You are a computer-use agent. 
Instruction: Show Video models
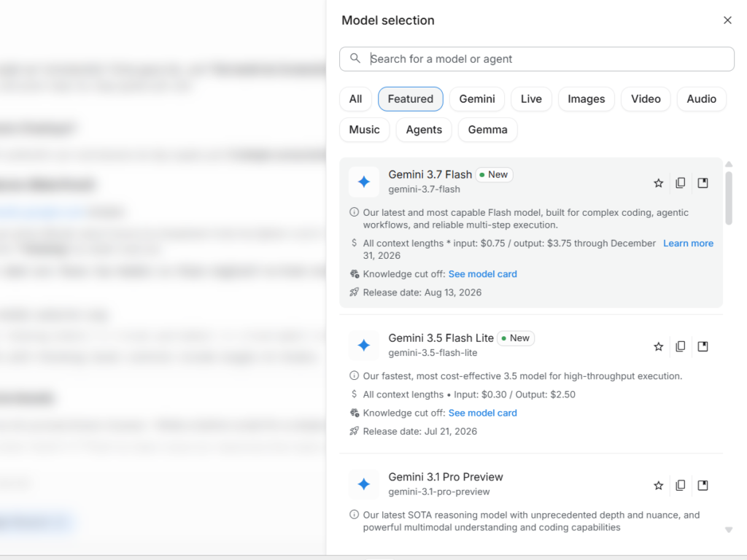click(646, 99)
